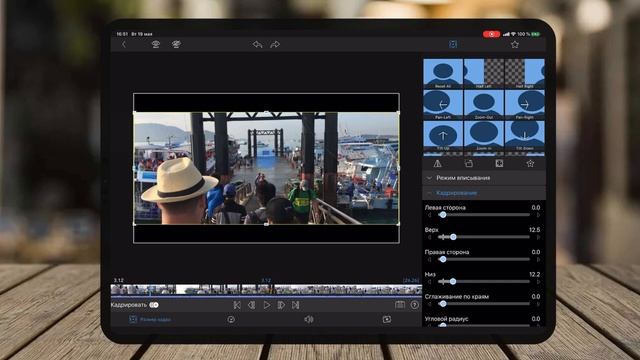
Task: Click the square fit icon below presets
Action: coord(499,164)
